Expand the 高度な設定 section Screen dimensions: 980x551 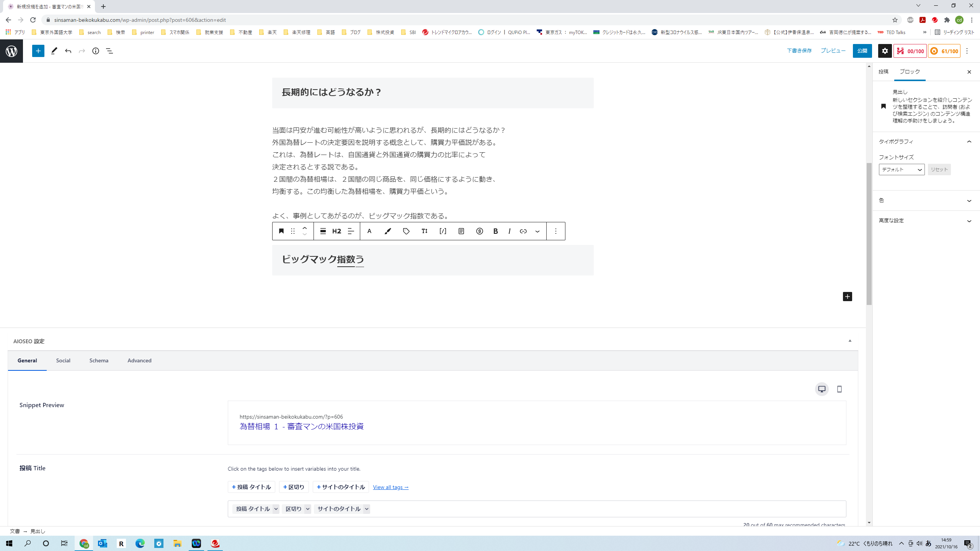pyautogui.click(x=926, y=221)
